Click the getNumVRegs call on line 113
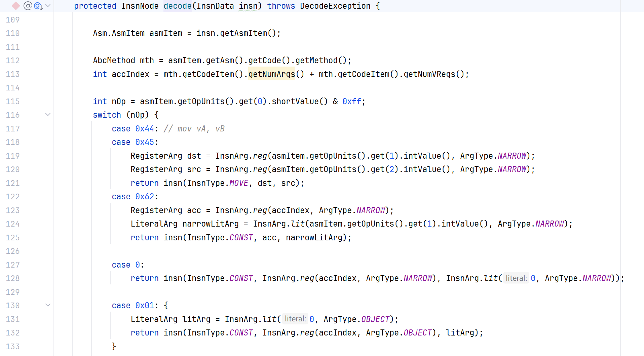The width and height of the screenshot is (644, 356). (x=429, y=74)
